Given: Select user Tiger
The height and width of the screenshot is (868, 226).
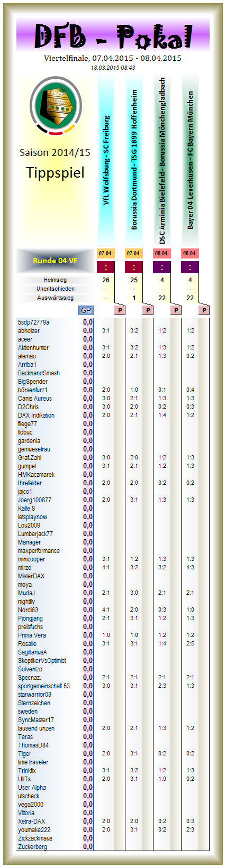Looking at the screenshot, I should tap(24, 753).
